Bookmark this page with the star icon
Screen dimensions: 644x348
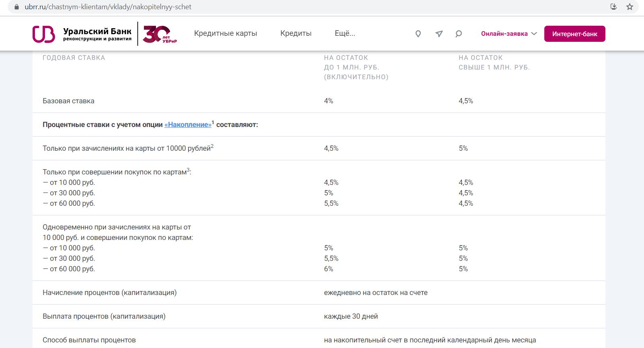[630, 7]
